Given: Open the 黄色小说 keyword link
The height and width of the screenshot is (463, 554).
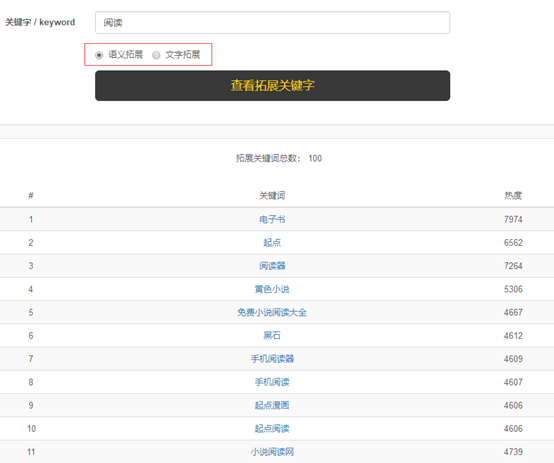Looking at the screenshot, I should point(272,289).
